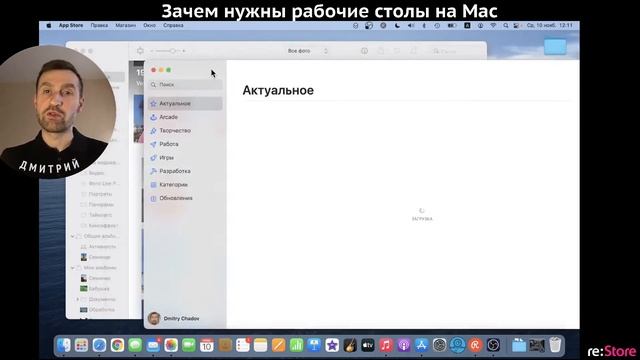This screenshot has height=360, width=640.
Task: Open the Trash in the Dock
Action: point(555,345)
